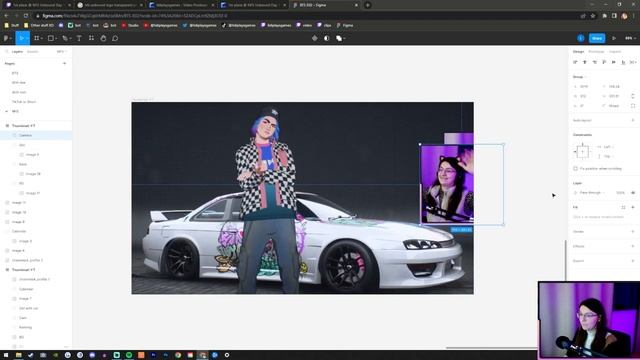The height and width of the screenshot is (360, 640).
Task: Add a stroke with plus icon
Action: [x=633, y=231]
